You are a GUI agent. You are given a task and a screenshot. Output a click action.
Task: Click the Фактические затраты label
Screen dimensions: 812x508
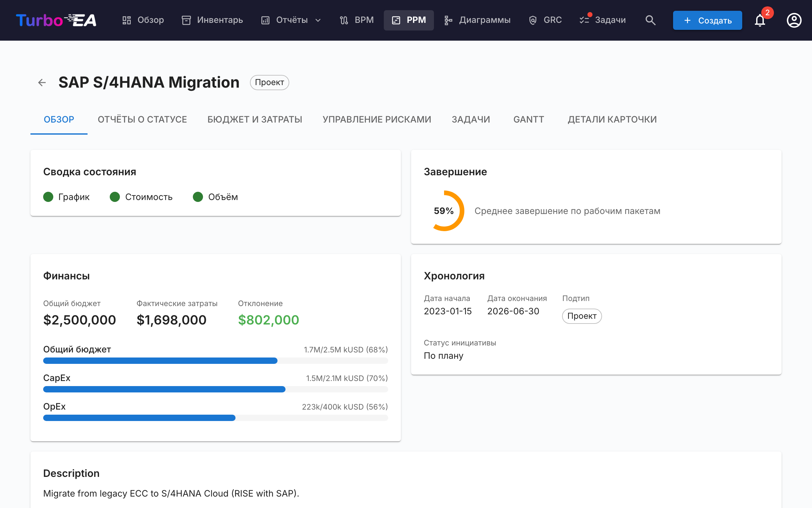point(177,304)
